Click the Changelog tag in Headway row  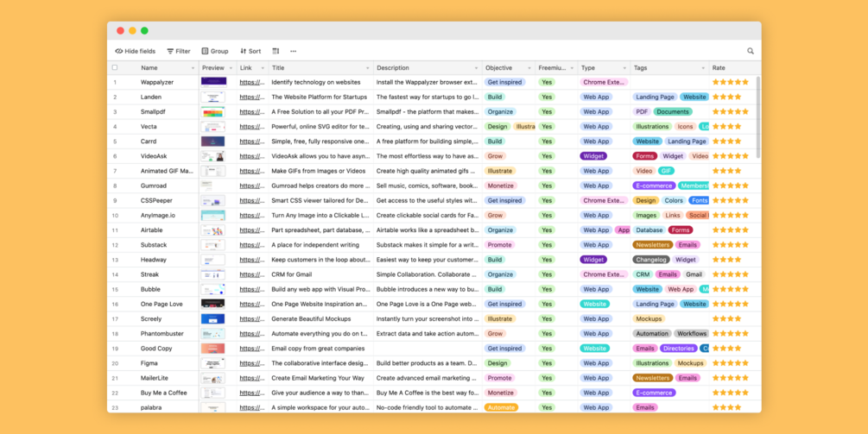click(651, 260)
